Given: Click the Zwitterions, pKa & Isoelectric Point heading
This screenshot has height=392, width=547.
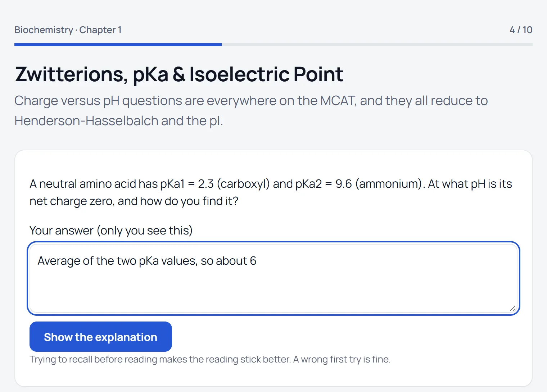Looking at the screenshot, I should click(179, 74).
